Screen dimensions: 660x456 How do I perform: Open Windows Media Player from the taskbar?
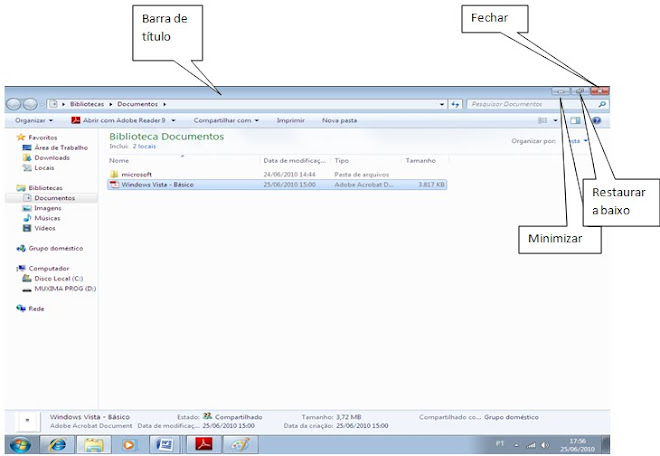pos(130,445)
